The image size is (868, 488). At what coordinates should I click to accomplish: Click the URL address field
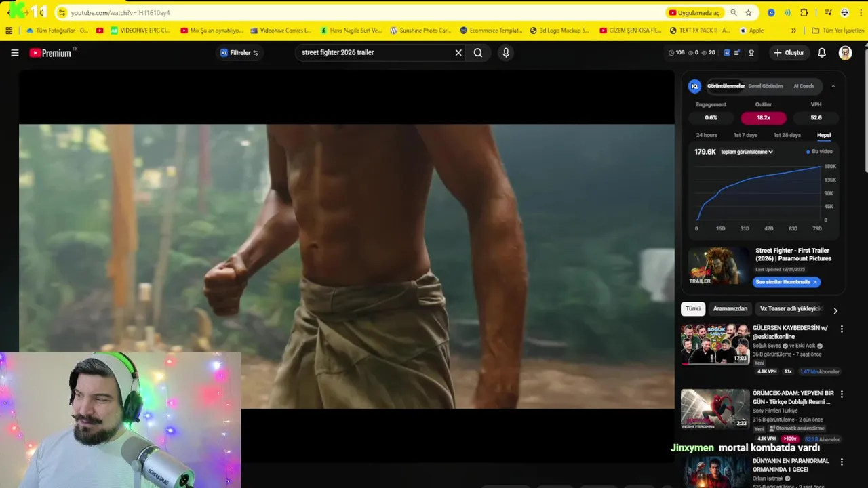pos(366,12)
